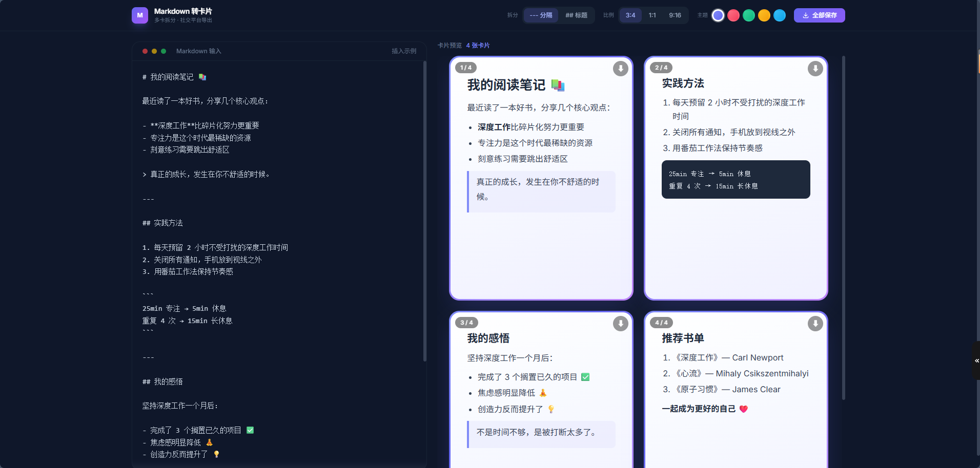Click the '4 张卡片' count label
Viewport: 980px width, 468px height.
478,46
